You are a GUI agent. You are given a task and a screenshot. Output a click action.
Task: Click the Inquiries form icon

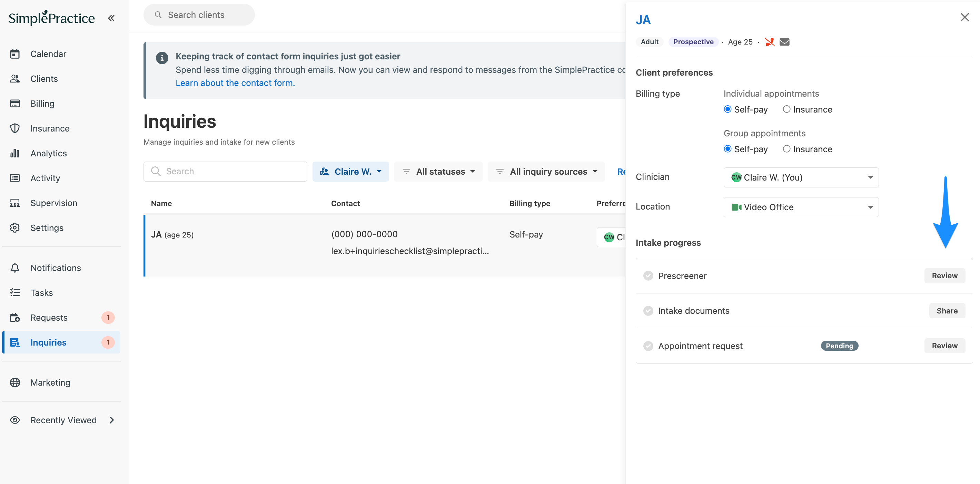(x=15, y=342)
